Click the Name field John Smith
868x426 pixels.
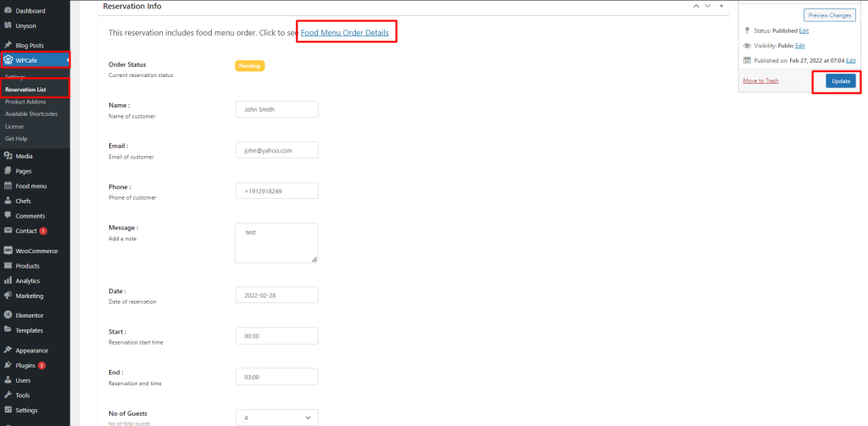(x=277, y=109)
